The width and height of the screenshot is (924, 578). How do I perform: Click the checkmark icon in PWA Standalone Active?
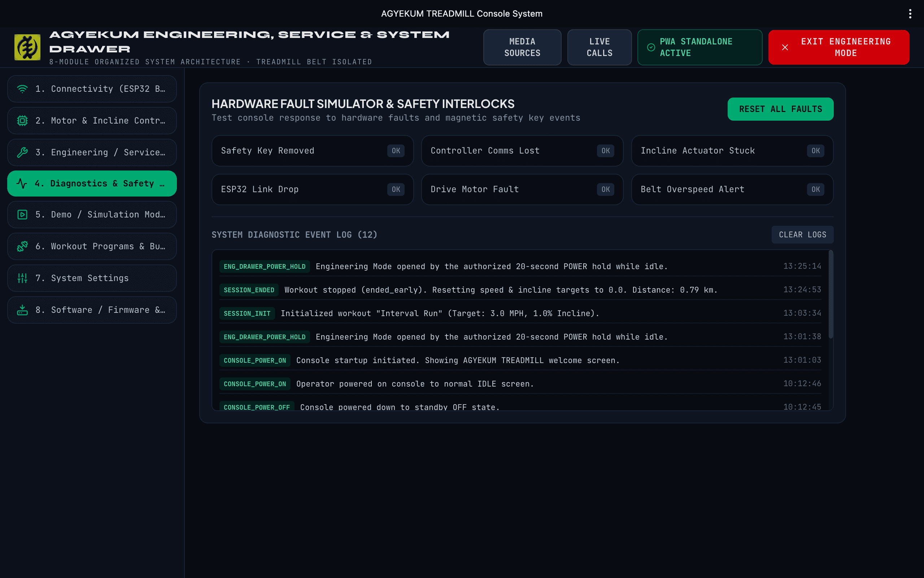[651, 47]
